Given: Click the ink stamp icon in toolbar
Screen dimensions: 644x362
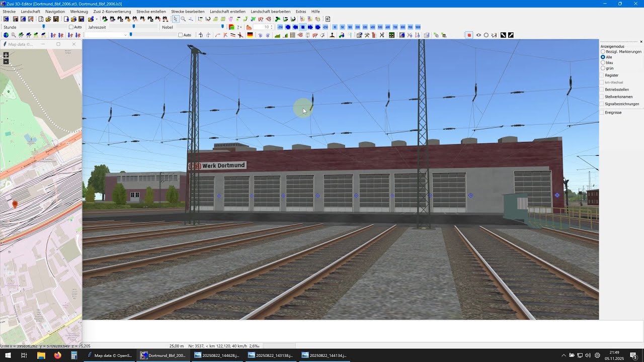Looking at the screenshot, I should pos(332,35).
